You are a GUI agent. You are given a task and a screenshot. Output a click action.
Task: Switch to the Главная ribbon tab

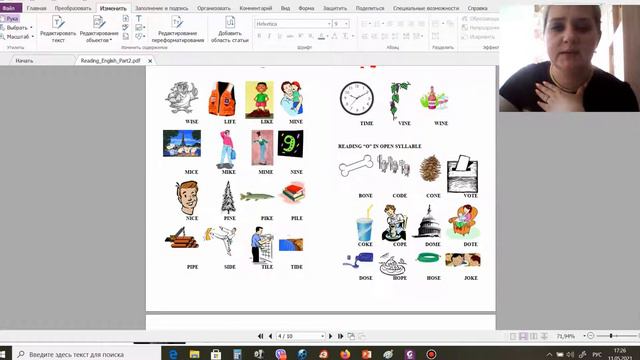[x=36, y=8]
